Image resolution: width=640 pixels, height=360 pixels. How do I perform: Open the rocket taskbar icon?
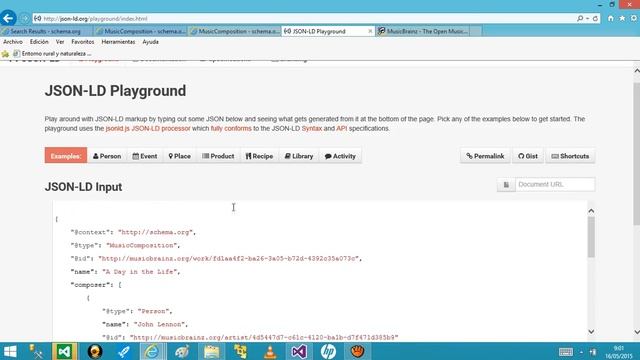[123, 351]
